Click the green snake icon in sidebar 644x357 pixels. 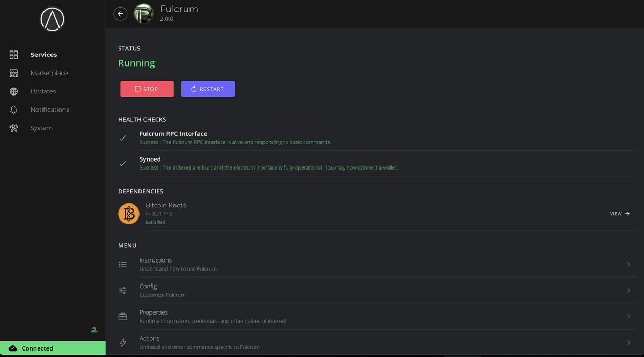(x=94, y=330)
